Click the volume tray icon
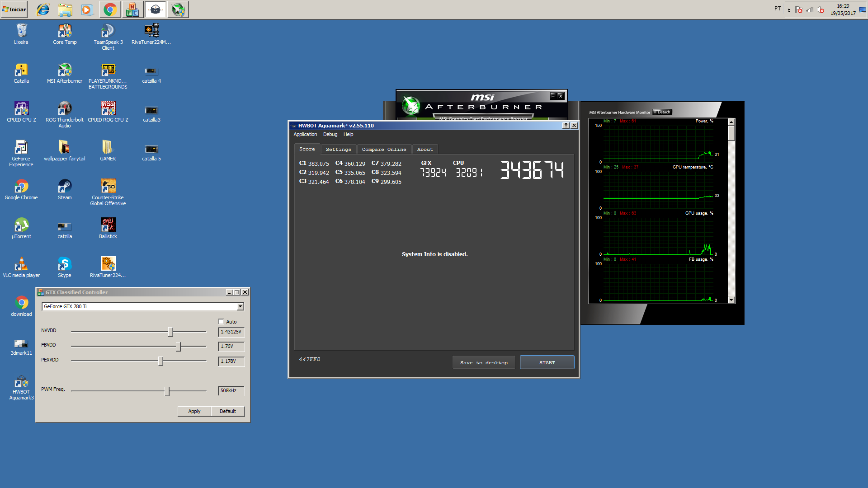 click(x=821, y=9)
